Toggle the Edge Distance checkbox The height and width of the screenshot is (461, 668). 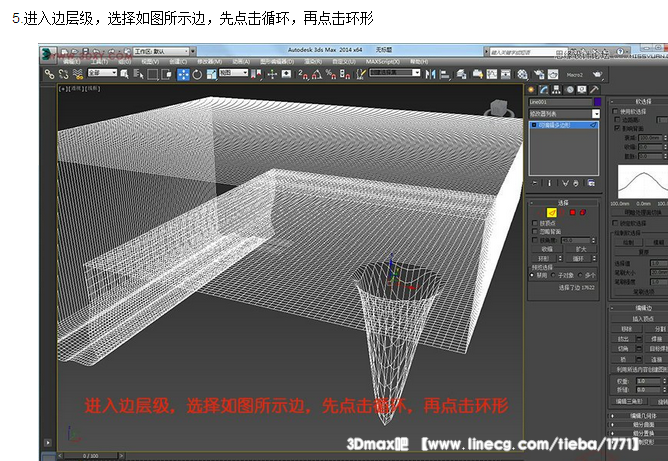click(617, 120)
